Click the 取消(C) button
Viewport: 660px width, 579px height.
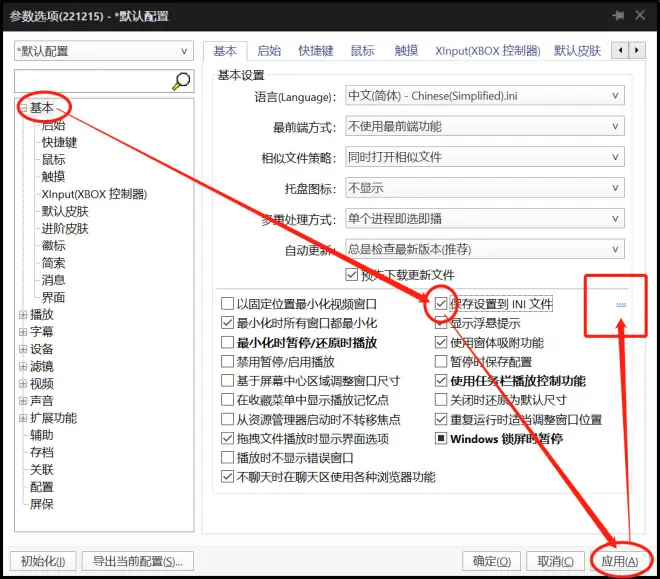coord(555,561)
